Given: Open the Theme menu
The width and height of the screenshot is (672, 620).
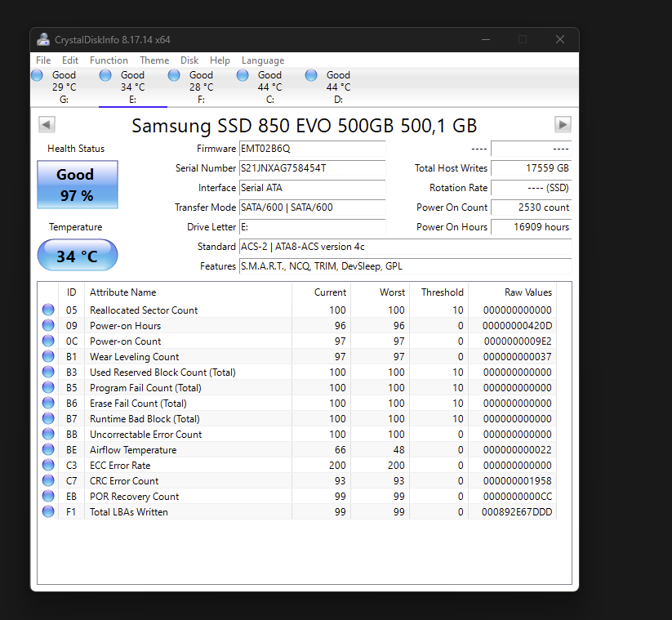Looking at the screenshot, I should [x=154, y=60].
